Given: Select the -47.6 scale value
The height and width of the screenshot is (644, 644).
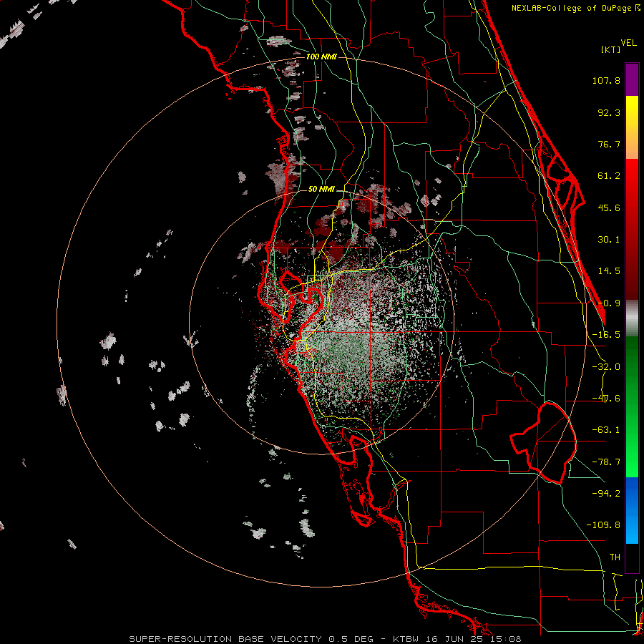Looking at the screenshot, I should (606, 399).
